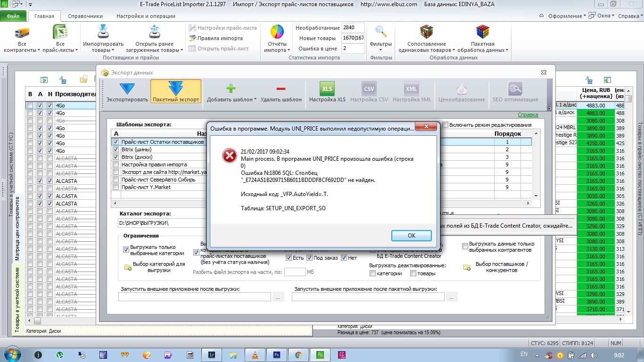Browse app to run after пакетной выгрузки
This screenshot has height=362, width=644.
click(452, 297)
